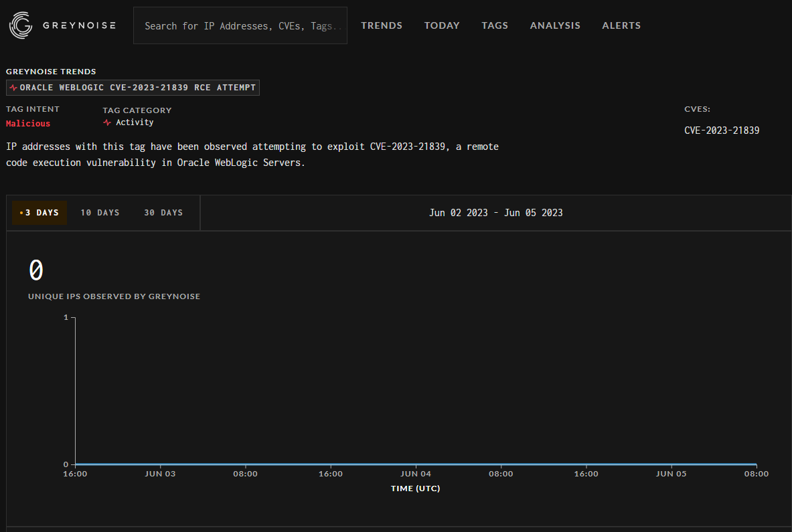The image size is (792, 532).
Task: Click the y-axis value 1 label
Action: point(66,317)
